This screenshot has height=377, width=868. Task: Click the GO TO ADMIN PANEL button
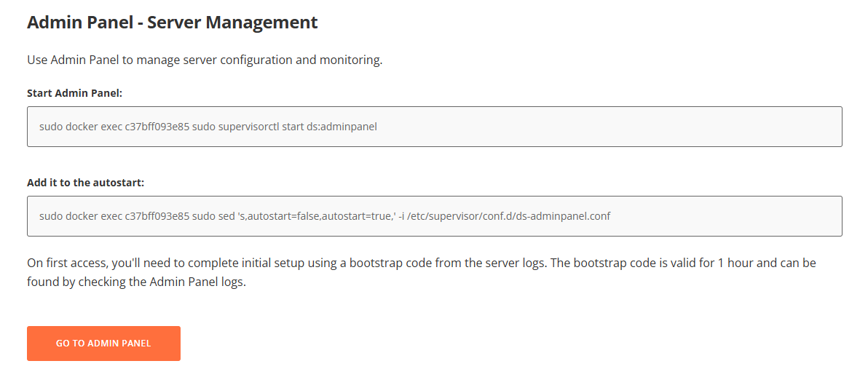pos(103,344)
